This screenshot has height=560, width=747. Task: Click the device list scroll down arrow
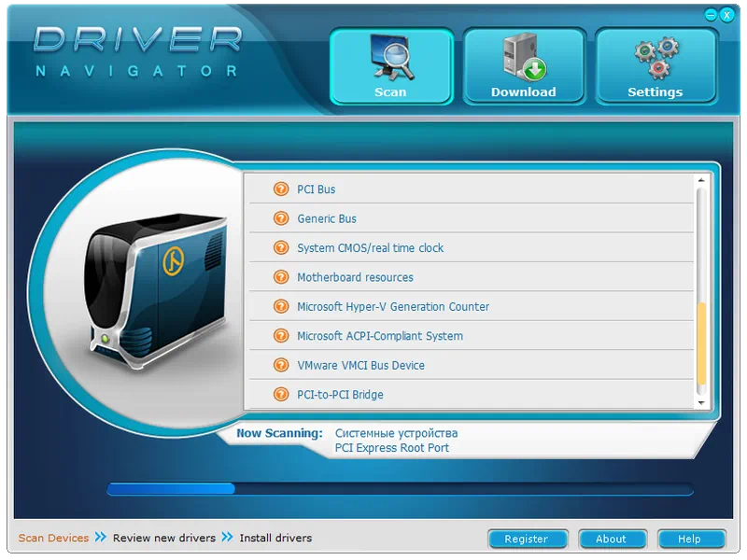tap(701, 403)
